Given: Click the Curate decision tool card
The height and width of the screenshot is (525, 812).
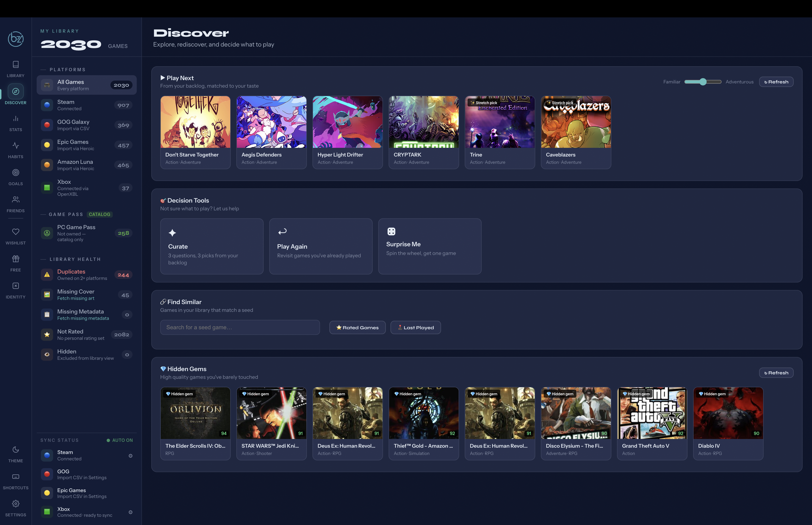Looking at the screenshot, I should [x=212, y=247].
